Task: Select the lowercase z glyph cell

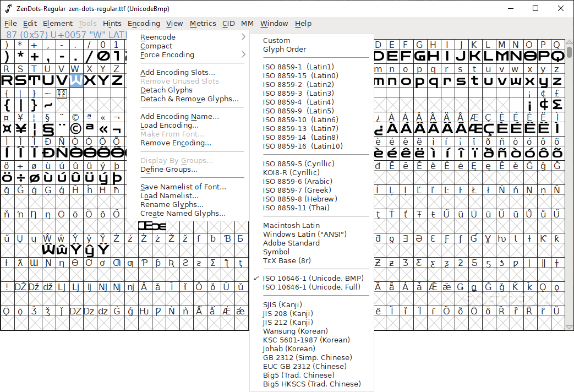Action: [557, 80]
